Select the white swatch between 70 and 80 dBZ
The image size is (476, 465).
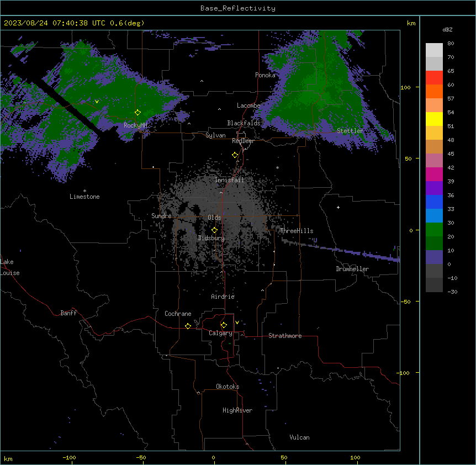point(434,50)
